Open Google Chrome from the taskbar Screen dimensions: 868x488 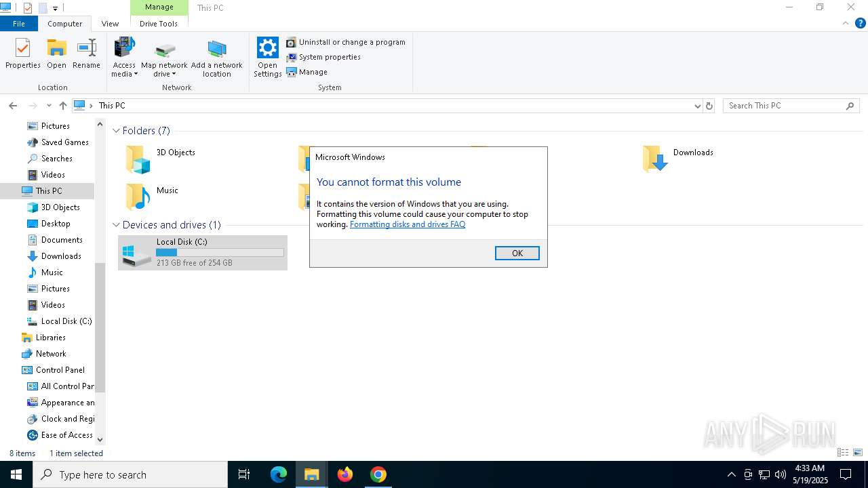[378, 474]
